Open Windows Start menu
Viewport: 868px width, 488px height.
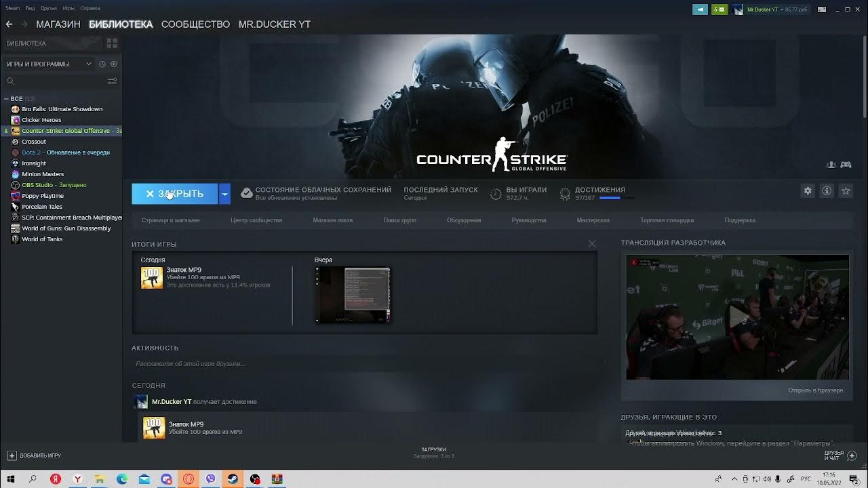point(11,479)
